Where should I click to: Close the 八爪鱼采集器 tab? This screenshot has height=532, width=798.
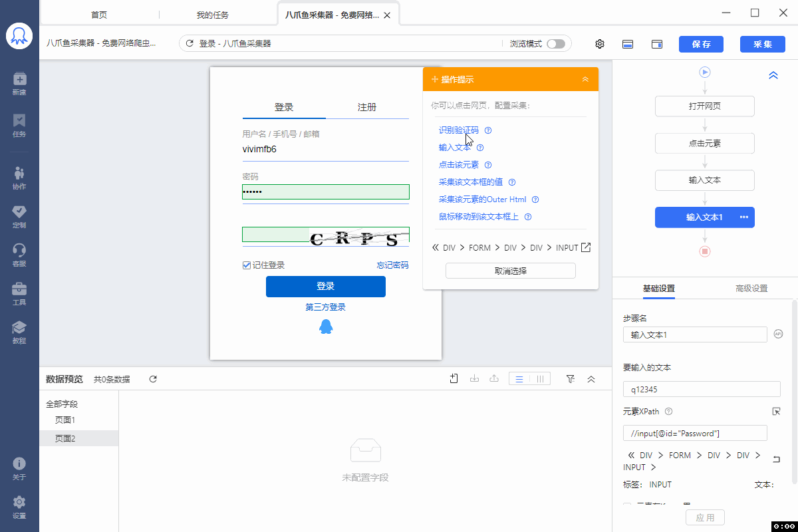388,15
